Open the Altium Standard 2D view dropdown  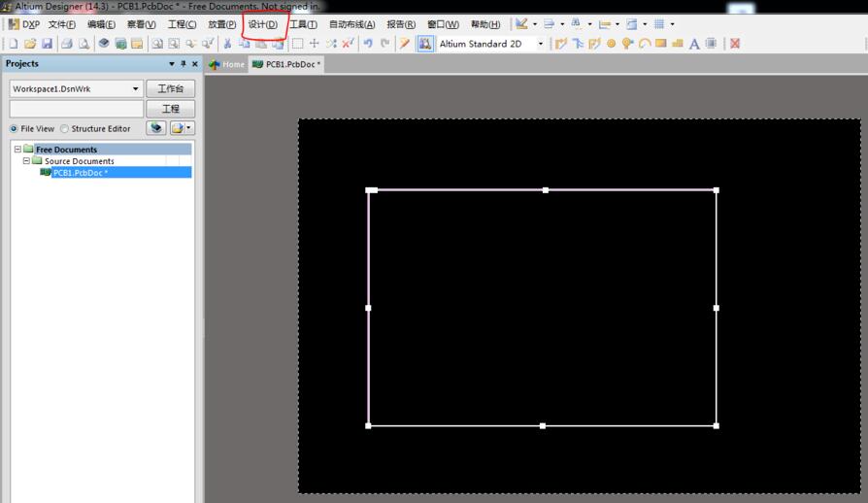541,44
